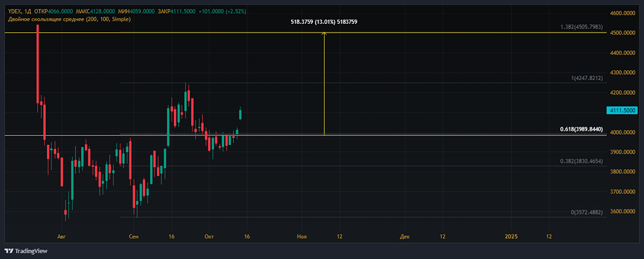Click the 4300.0000 price axis label
644x259 pixels.
tap(623, 73)
